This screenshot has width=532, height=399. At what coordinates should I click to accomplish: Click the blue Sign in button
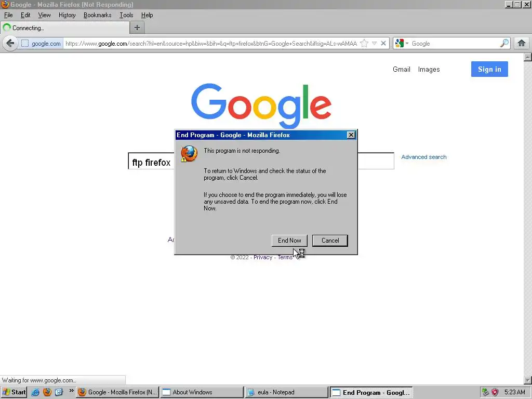(489, 69)
